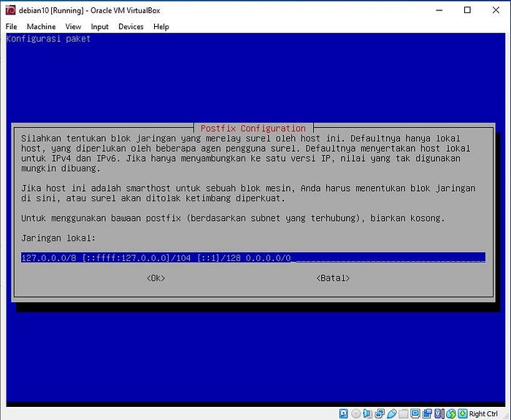
Task: Click the network adapters status icon
Action: [x=380, y=414]
